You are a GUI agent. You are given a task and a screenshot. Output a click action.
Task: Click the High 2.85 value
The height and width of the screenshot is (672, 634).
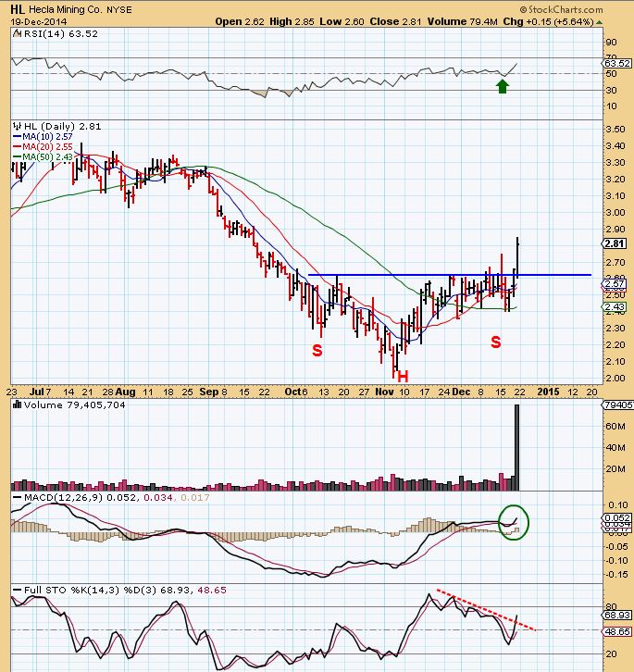(x=292, y=21)
